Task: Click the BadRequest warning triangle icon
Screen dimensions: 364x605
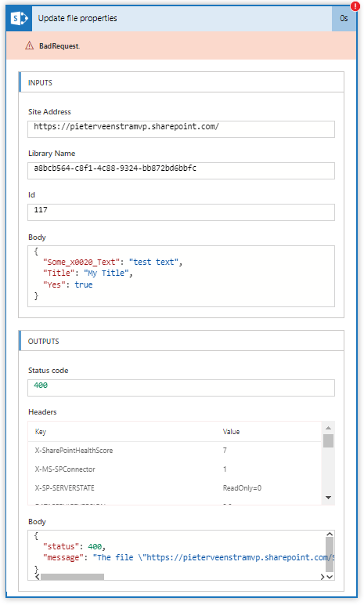Action: point(29,46)
